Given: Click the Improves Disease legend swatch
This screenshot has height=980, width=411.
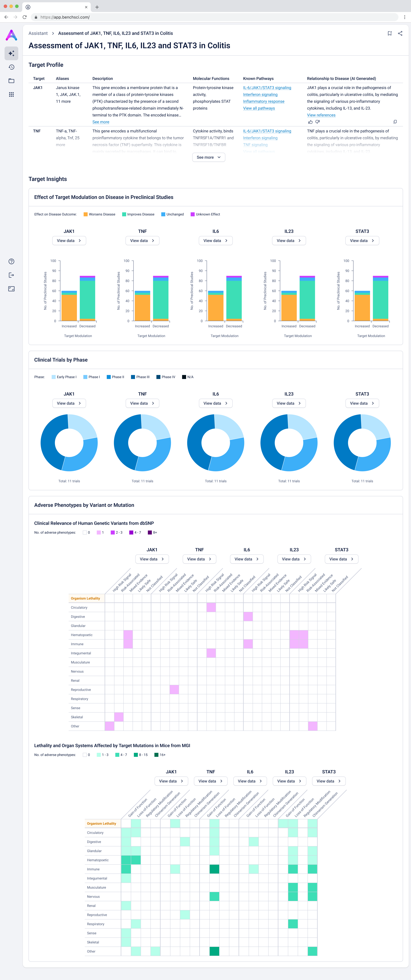Looking at the screenshot, I should tap(124, 215).
